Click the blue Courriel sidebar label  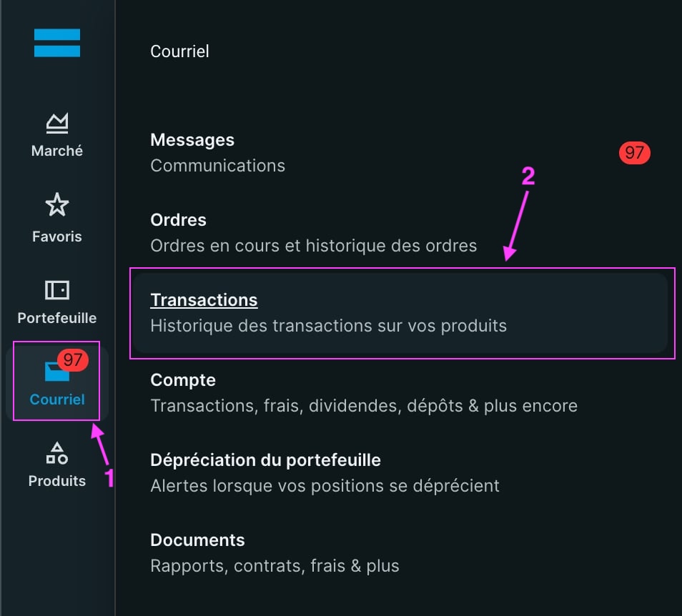[57, 399]
